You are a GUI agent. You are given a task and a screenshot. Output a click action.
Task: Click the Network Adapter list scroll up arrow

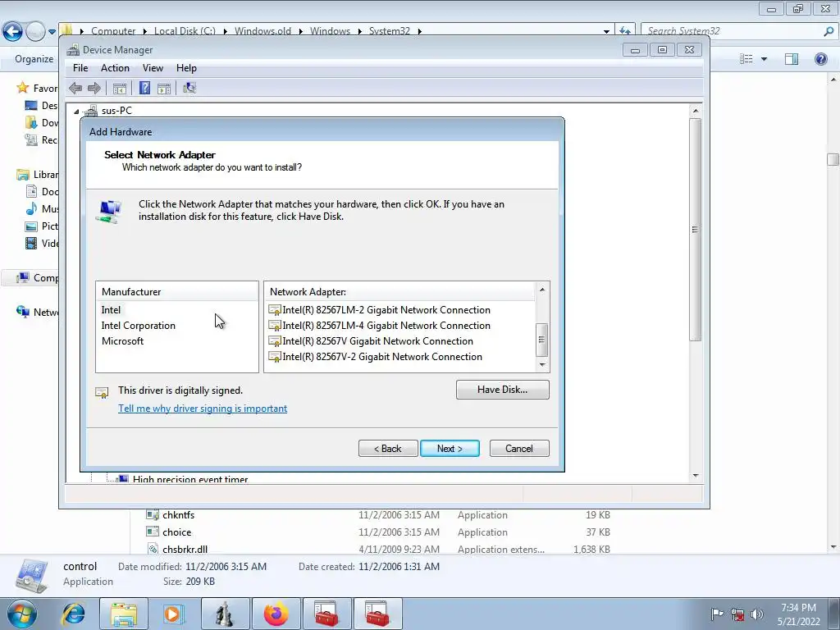(542, 290)
